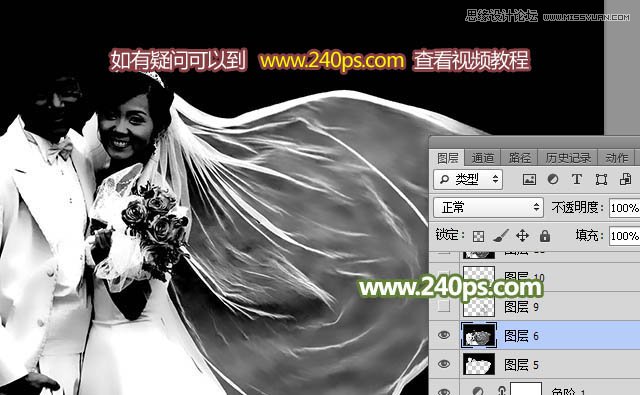Click the 不透明度 opacity value field
This screenshot has width=640, height=395.
pyautogui.click(x=624, y=208)
